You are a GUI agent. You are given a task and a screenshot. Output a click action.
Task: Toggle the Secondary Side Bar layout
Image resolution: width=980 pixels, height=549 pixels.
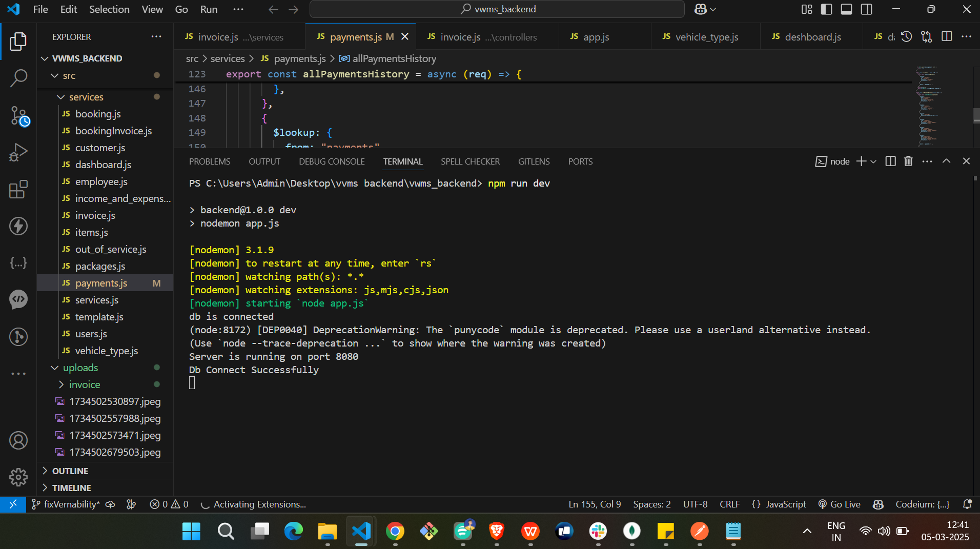pyautogui.click(x=866, y=9)
